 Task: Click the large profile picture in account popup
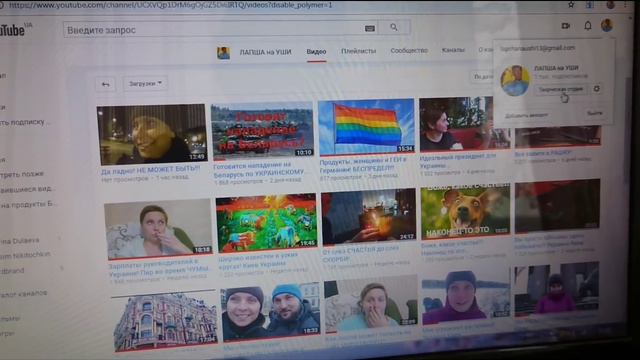point(515,80)
